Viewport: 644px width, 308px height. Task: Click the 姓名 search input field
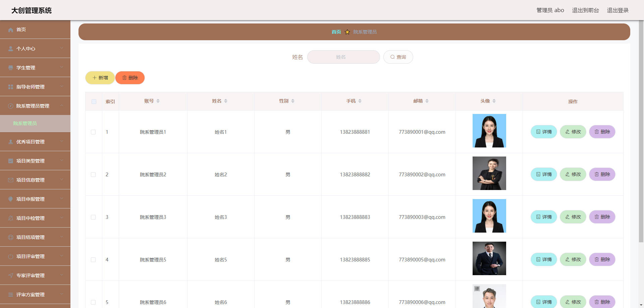343,57
